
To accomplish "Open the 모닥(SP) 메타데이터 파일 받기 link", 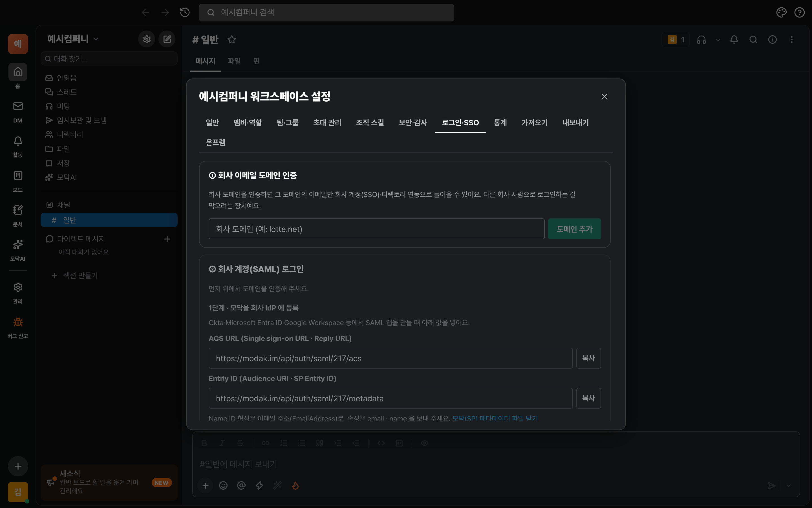I will (495, 418).
